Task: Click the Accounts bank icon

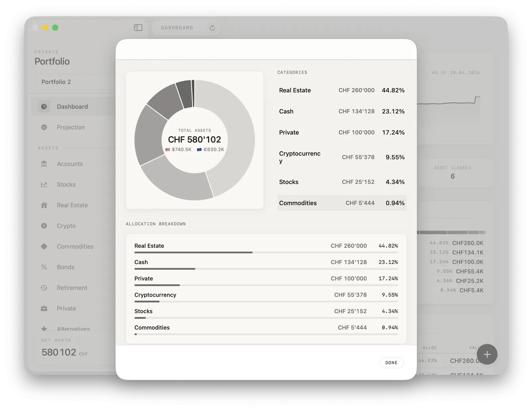Action: pos(44,164)
